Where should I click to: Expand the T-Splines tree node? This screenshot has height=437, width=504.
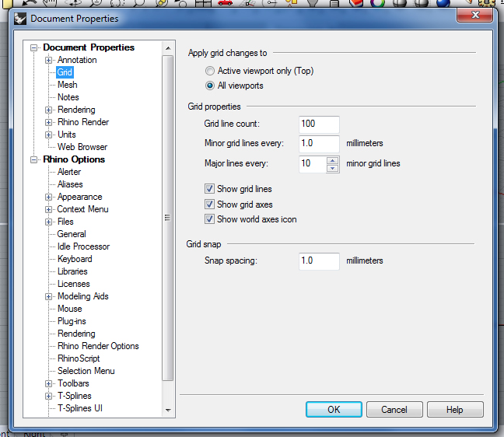tap(48, 397)
